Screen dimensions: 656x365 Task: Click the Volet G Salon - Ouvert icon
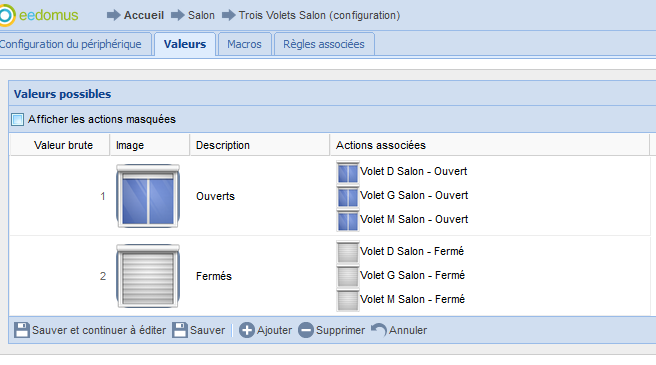click(x=348, y=196)
